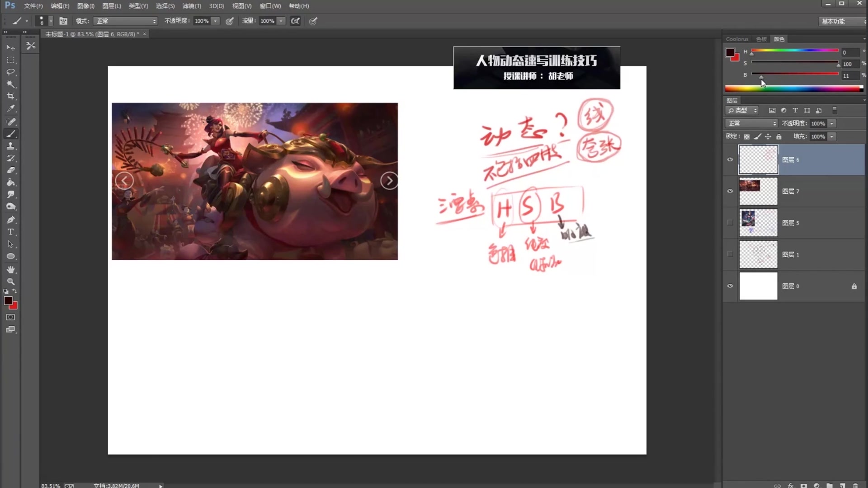868x488 pixels.
Task: Open brush opacity dropdown arrow
Action: pos(216,21)
